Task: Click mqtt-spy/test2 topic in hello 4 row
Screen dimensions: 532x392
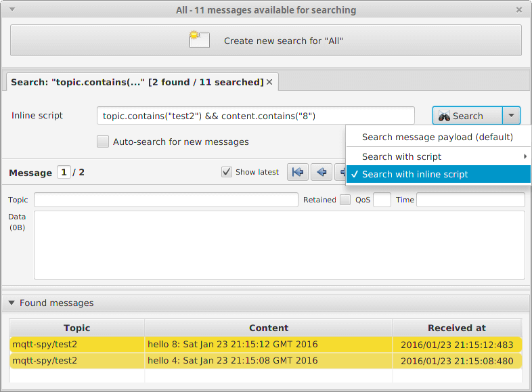Action: [45, 360]
